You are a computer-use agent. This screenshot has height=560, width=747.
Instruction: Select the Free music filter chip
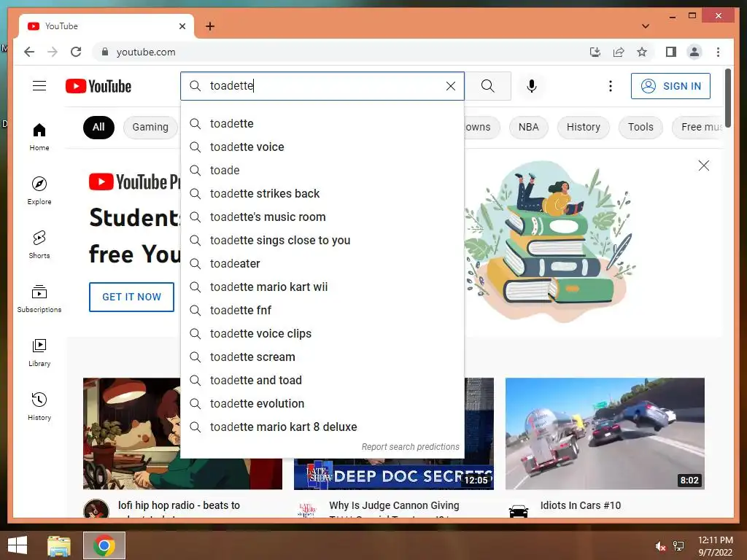[x=698, y=127]
